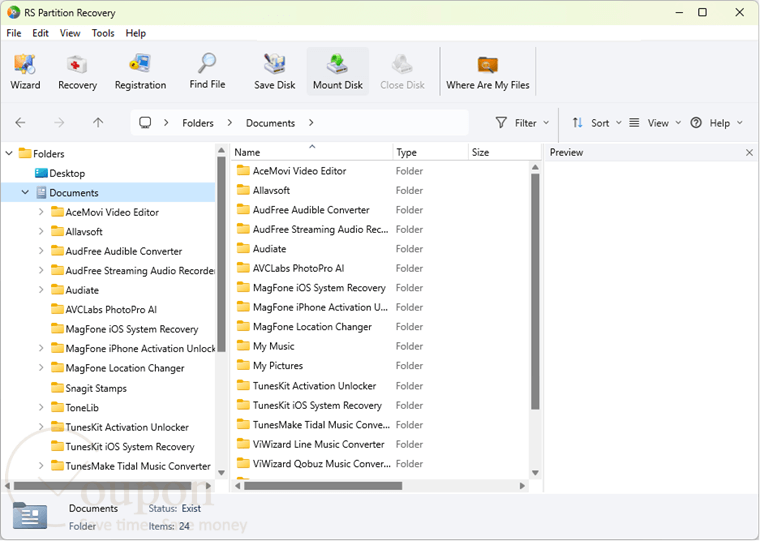
Task: Sort by the Type column header
Action: (x=430, y=152)
